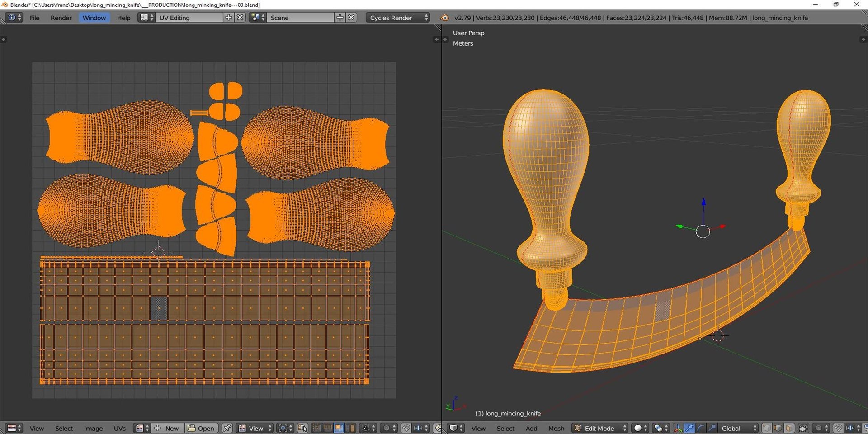The width and height of the screenshot is (868, 434).
Task: Choose mesh face select mode in 3D view
Action: click(x=789, y=428)
